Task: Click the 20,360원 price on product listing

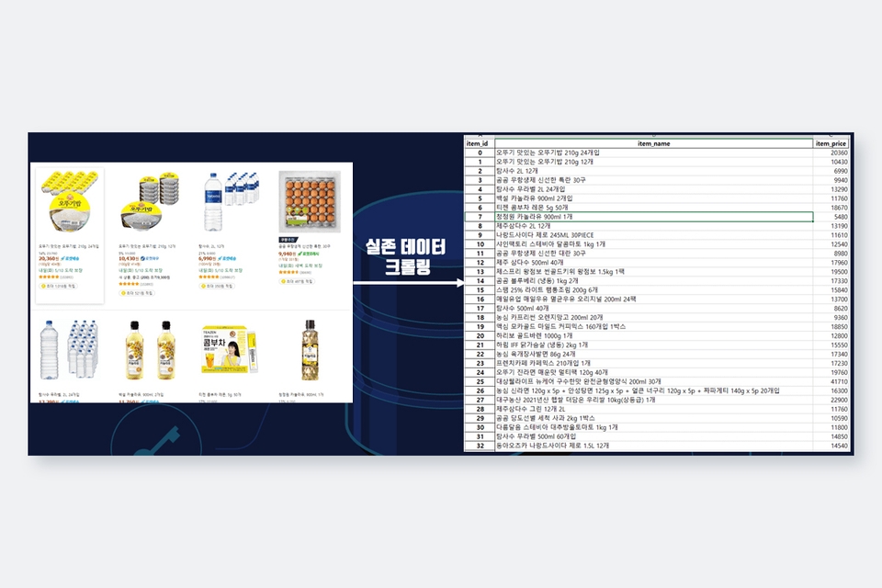Action: pyautogui.click(x=49, y=258)
